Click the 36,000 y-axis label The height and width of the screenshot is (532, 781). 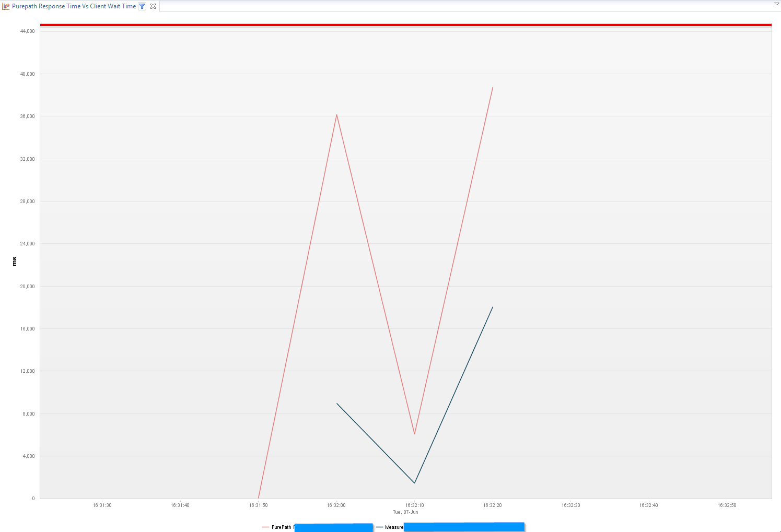[28, 116]
